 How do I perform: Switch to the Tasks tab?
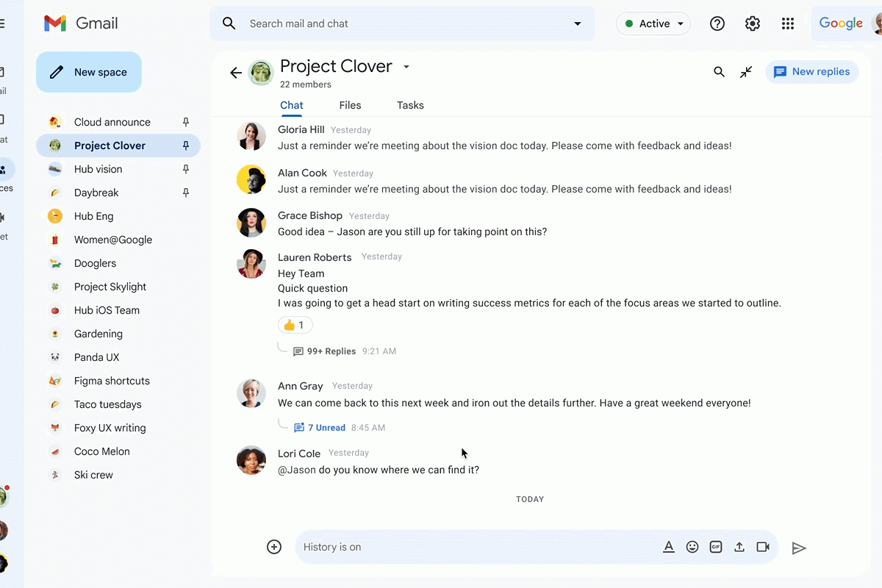point(410,105)
